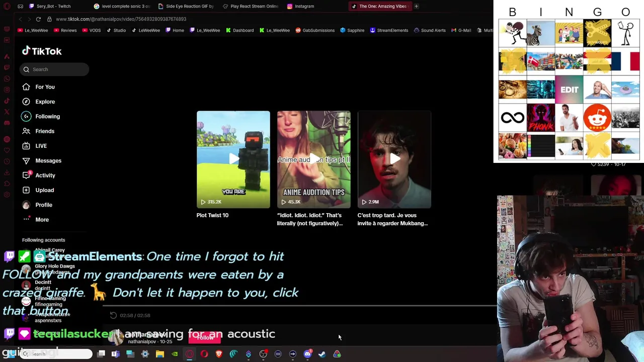This screenshot has height=362, width=644.
Task: Open the VODS bookmark
Action: (91, 30)
